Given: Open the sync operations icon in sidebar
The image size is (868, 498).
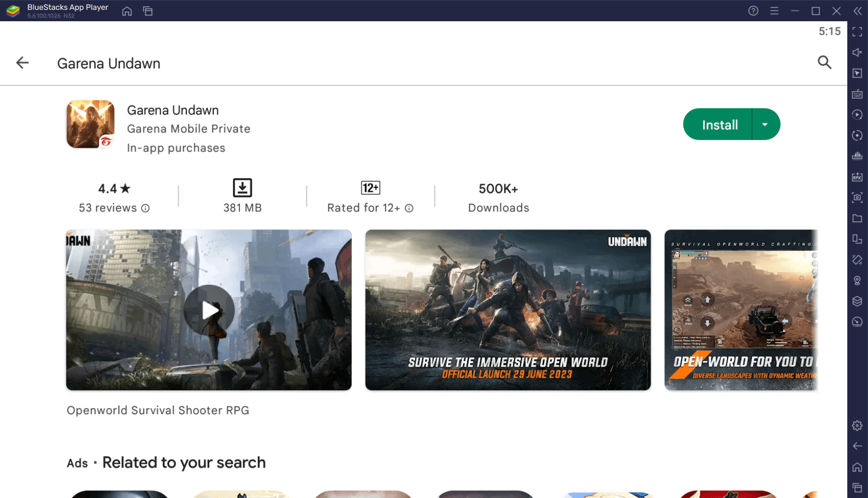Looking at the screenshot, I should 857,136.
